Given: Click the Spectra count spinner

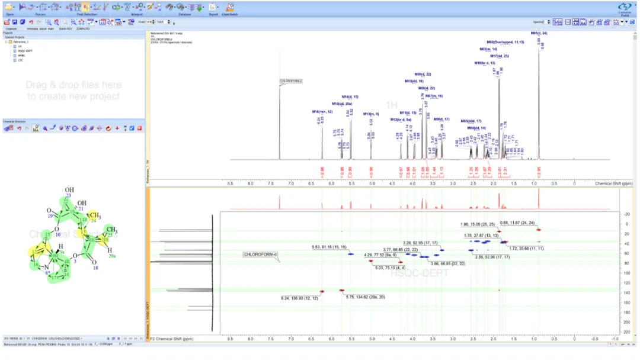Looking at the screenshot, I should click(x=549, y=22).
